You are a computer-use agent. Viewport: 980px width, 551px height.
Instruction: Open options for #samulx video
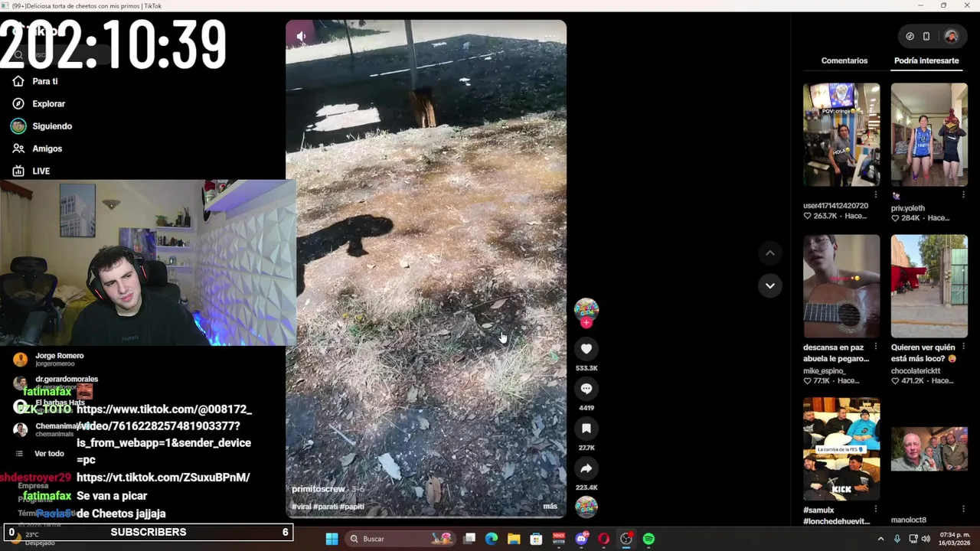point(876,509)
